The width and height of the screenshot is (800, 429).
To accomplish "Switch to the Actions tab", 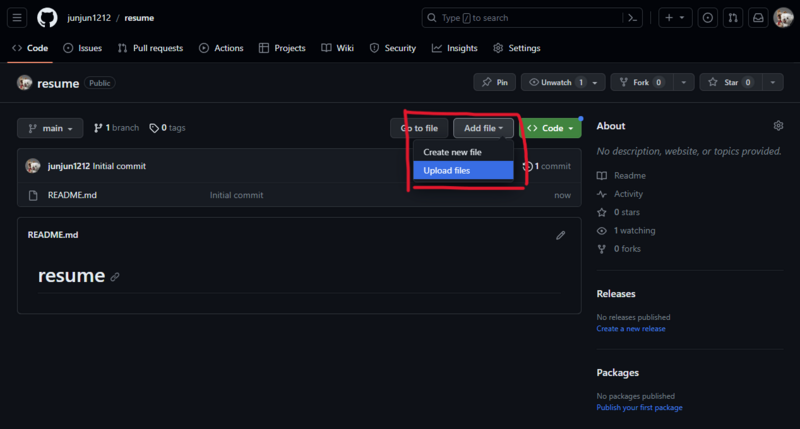I will click(221, 48).
